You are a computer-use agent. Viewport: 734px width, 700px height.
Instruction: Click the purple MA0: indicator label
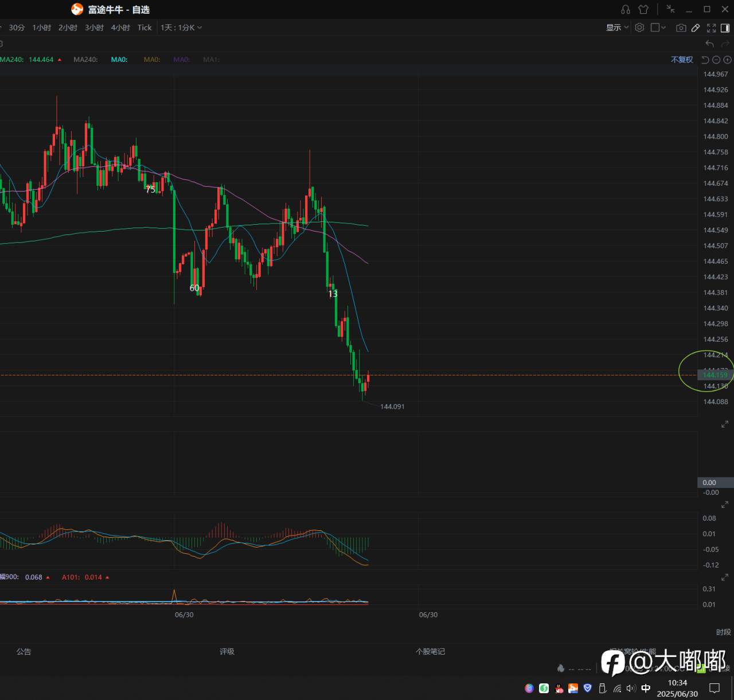(x=182, y=60)
